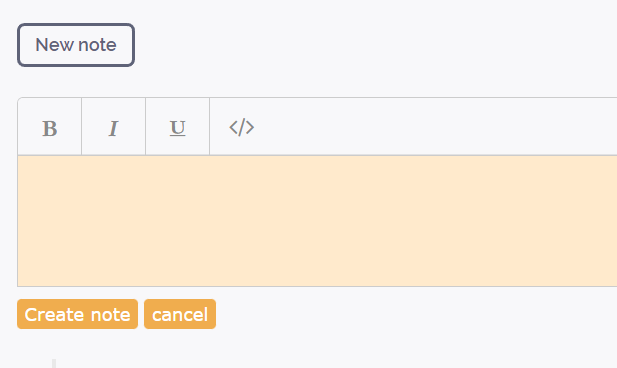Toggle bold formatting with the B icon
This screenshot has height=368, width=617.
(x=50, y=127)
